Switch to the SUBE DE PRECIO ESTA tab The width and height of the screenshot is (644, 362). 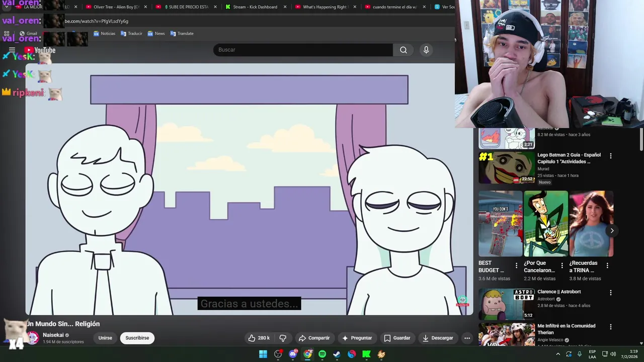click(186, 7)
